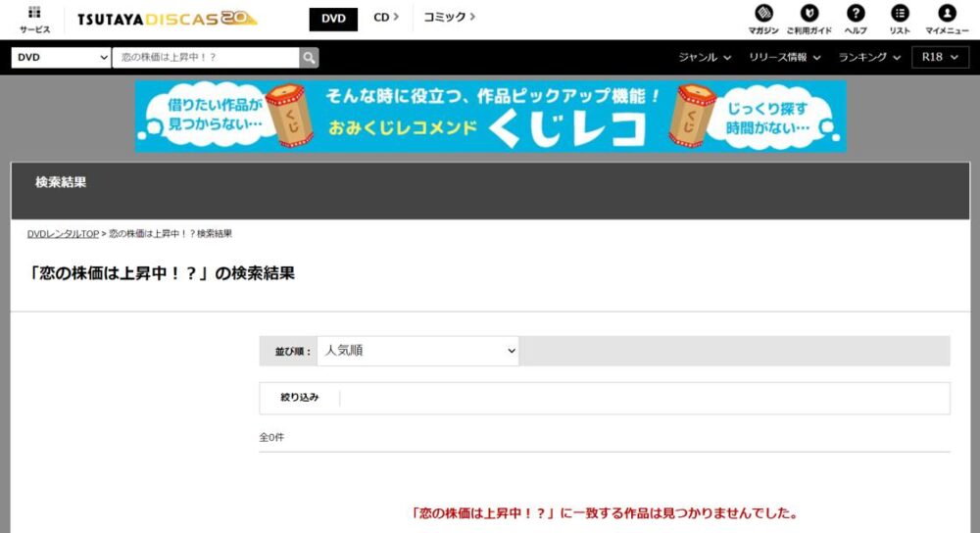Click the 全0件 result count text

(271, 437)
